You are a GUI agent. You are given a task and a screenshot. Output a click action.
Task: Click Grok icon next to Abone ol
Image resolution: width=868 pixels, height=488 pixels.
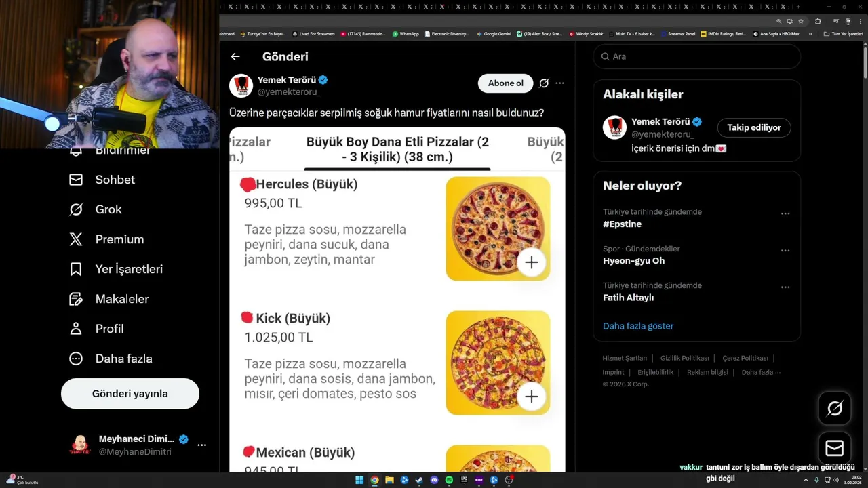coord(544,83)
